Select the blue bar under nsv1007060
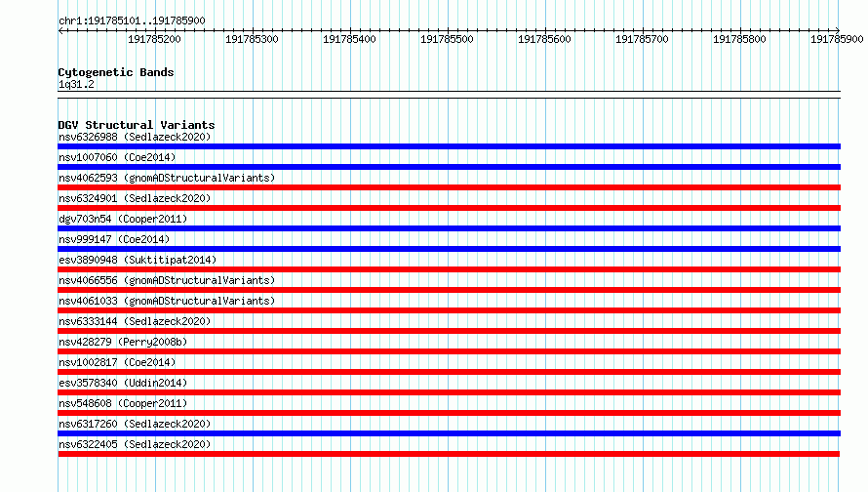This screenshot has width=868, height=492. click(x=449, y=167)
